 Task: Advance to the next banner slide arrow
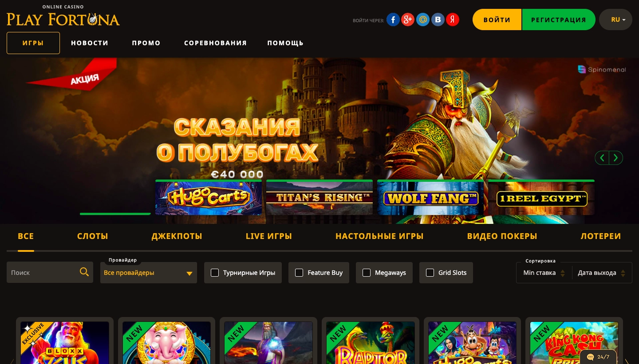616,157
